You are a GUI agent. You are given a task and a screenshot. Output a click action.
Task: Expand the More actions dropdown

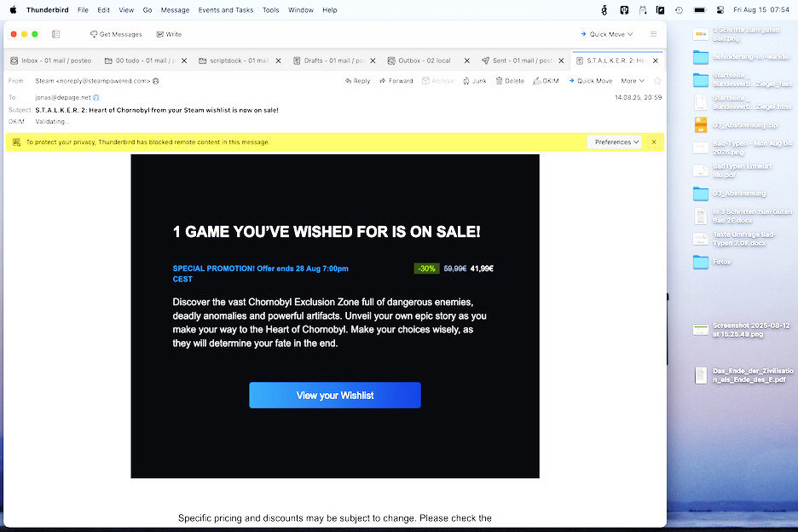tap(633, 81)
